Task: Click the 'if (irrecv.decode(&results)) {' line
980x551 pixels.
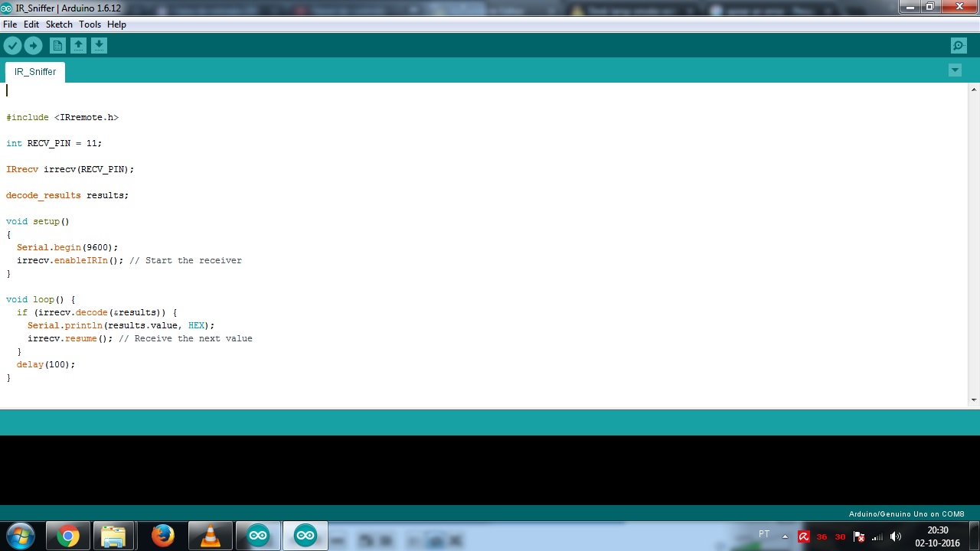Action: tap(96, 312)
